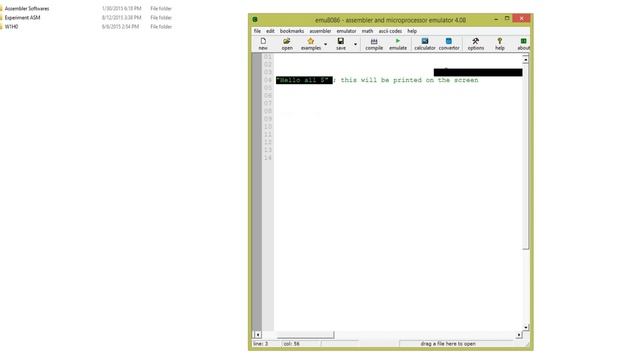Select the Experiment ASM folder
Screen dimensions: 640x360
(22, 18)
